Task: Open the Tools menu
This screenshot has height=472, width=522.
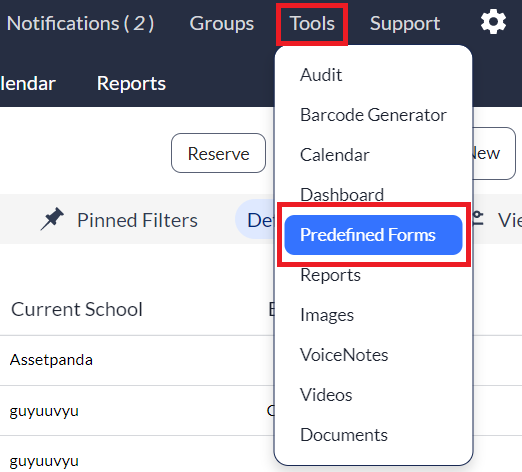Action: [312, 24]
